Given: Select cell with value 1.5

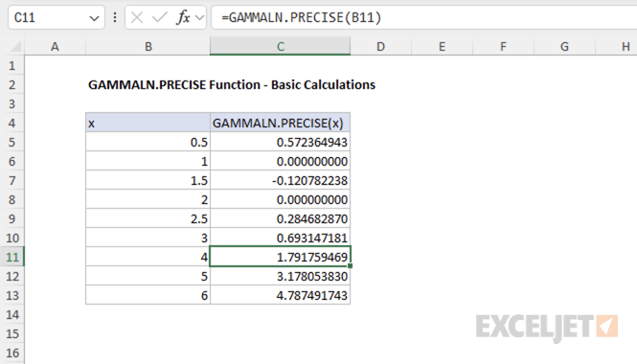Looking at the screenshot, I should tap(148, 180).
